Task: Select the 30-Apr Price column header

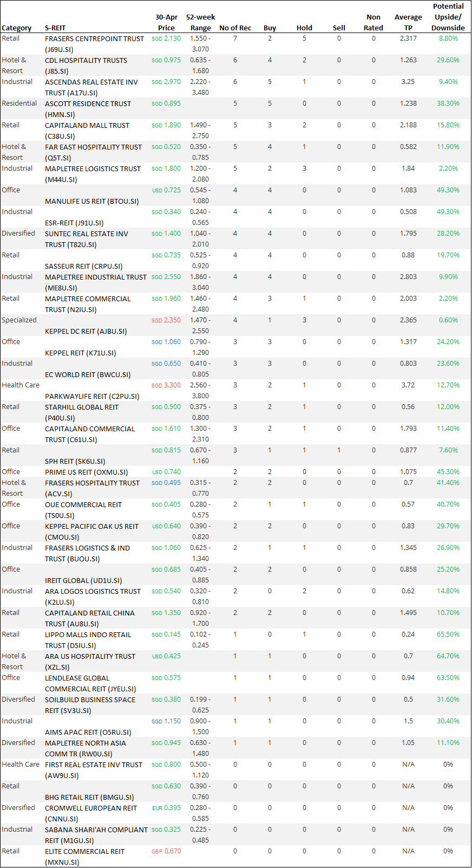Action: tap(166, 23)
